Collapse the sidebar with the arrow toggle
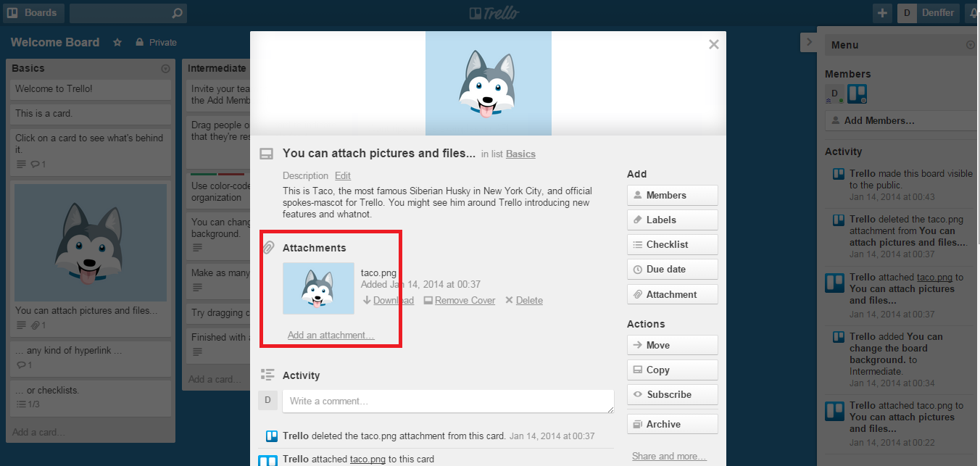The image size is (980, 466). tap(810, 42)
